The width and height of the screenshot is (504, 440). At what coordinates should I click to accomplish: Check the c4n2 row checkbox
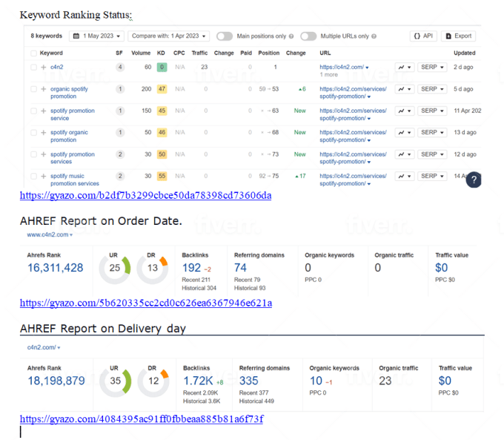click(x=33, y=68)
